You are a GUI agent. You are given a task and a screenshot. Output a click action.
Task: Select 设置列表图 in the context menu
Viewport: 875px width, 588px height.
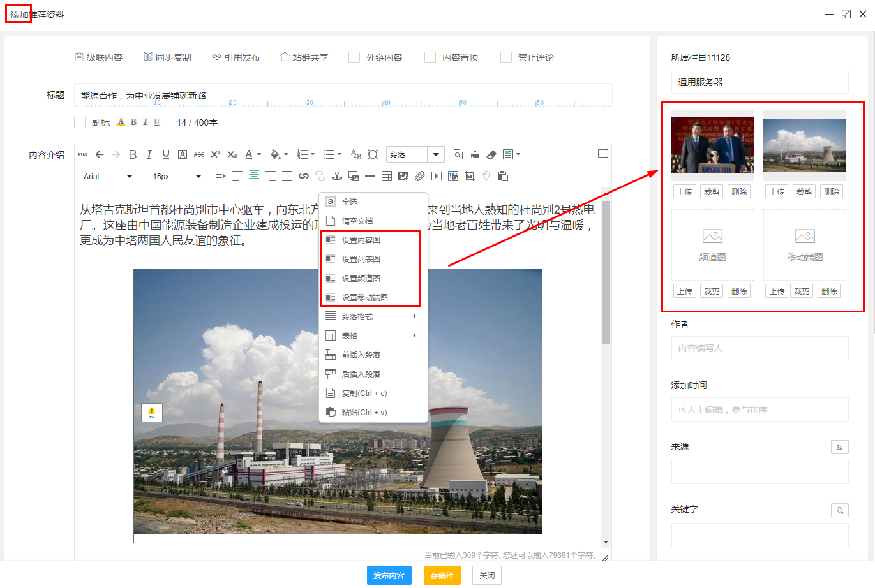pyautogui.click(x=373, y=259)
